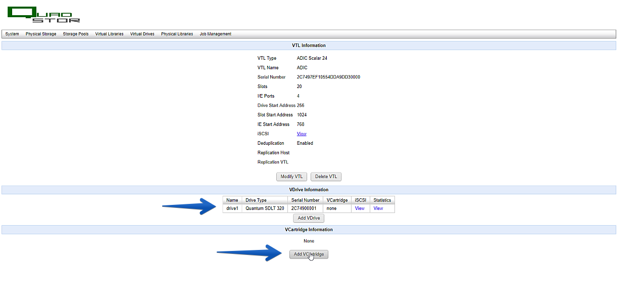The width and height of the screenshot is (644, 298).
Task: Click the Quantum SDLT 320 cell
Action: (x=265, y=208)
